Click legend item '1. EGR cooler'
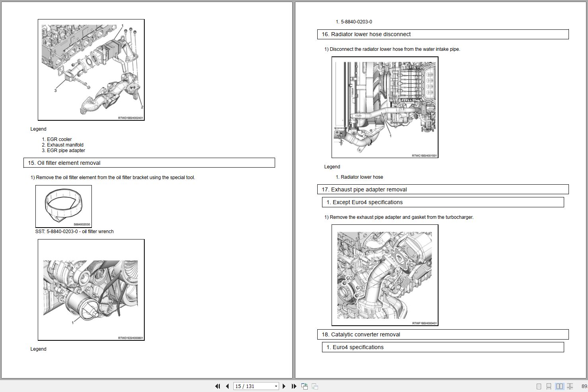The height and width of the screenshot is (392, 588). [57, 139]
